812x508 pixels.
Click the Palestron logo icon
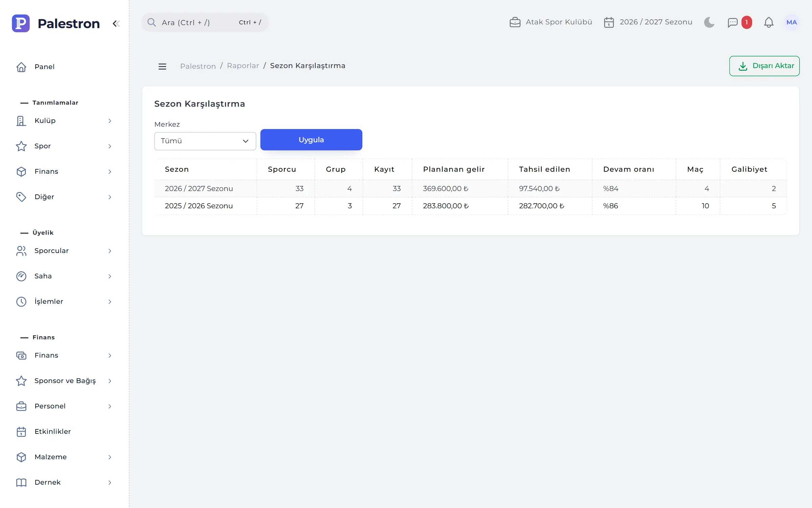point(21,23)
